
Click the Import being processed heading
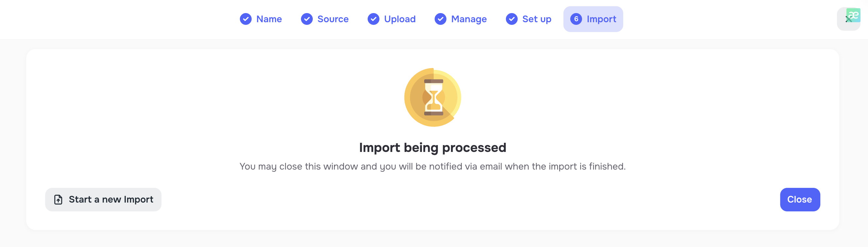point(433,147)
